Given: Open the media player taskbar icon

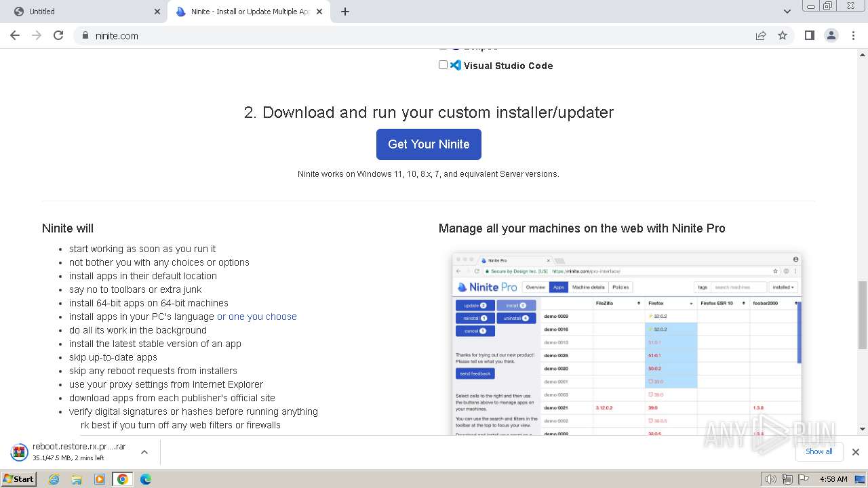Looking at the screenshot, I should (x=100, y=479).
